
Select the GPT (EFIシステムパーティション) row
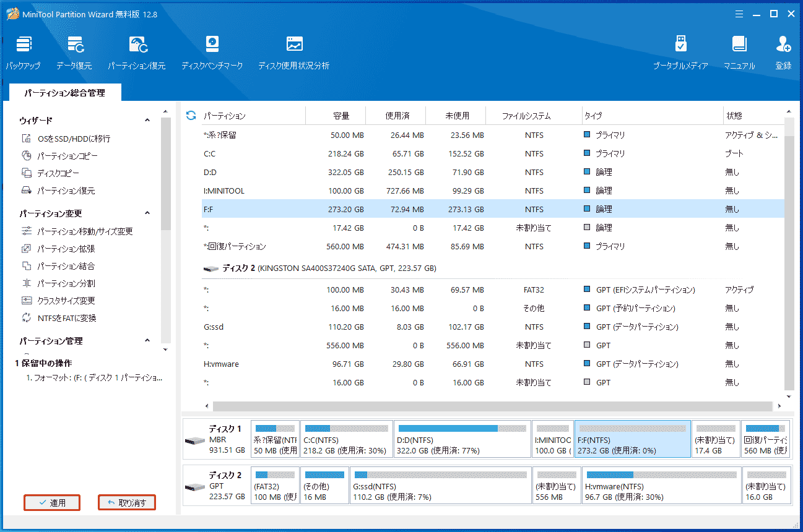click(x=493, y=290)
